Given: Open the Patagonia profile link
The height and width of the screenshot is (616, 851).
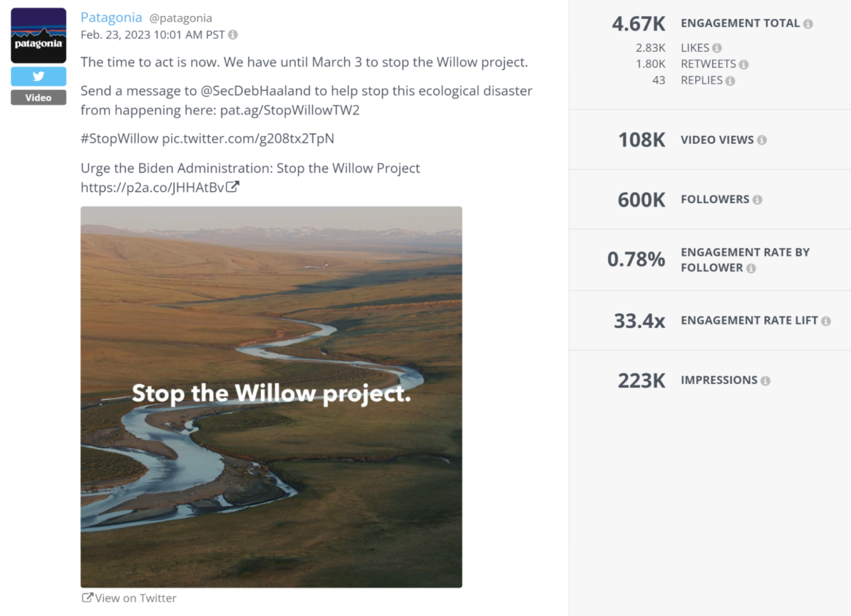Looking at the screenshot, I should [111, 17].
